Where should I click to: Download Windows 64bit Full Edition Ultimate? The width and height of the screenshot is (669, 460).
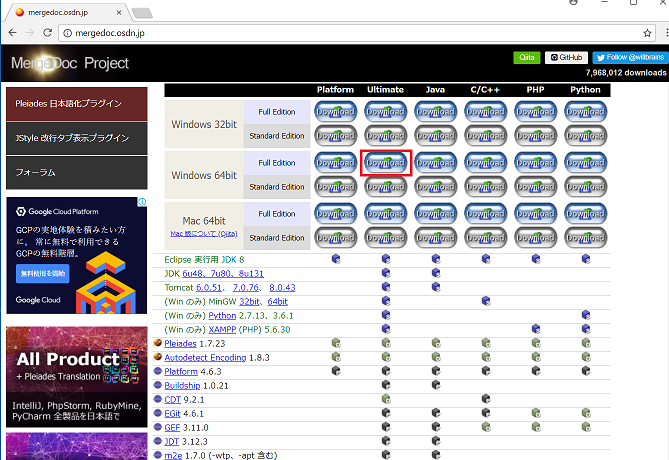[385, 163]
